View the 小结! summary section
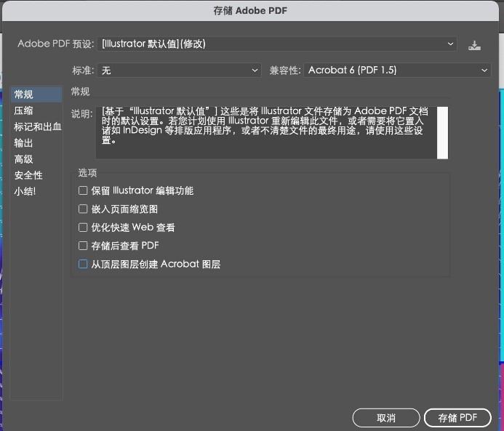This screenshot has width=504, height=431. (25, 191)
